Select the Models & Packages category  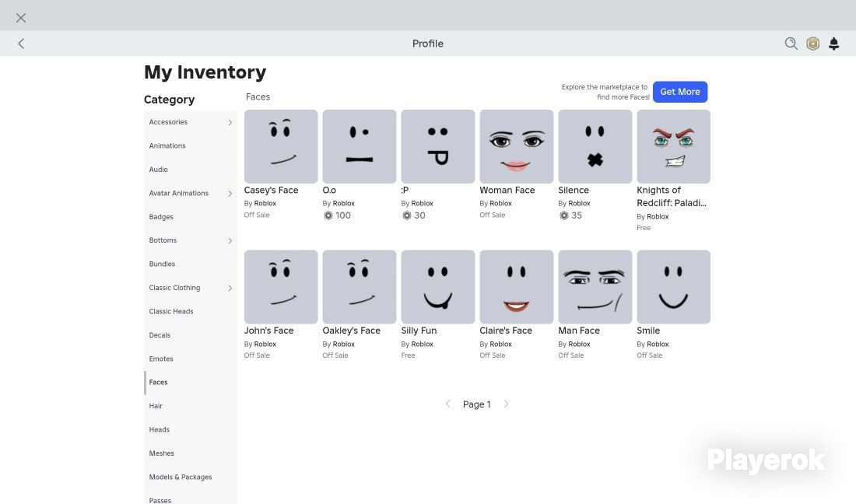[x=191, y=478]
